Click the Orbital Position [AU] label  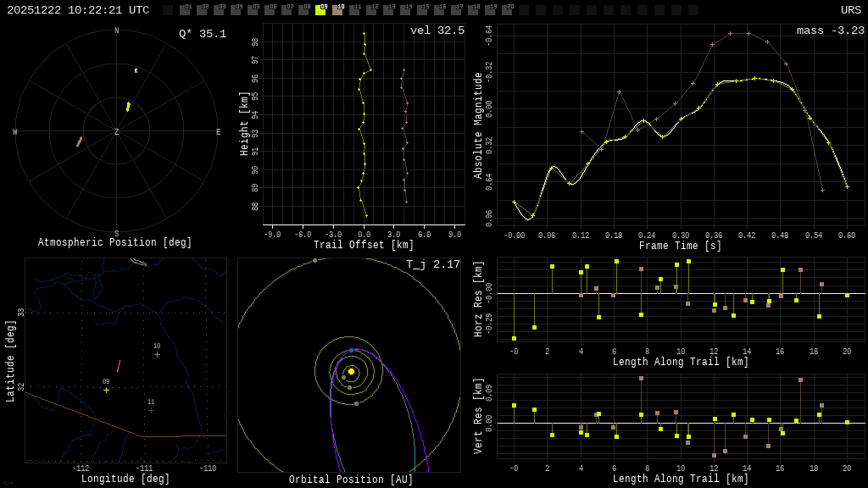pyautogui.click(x=351, y=480)
